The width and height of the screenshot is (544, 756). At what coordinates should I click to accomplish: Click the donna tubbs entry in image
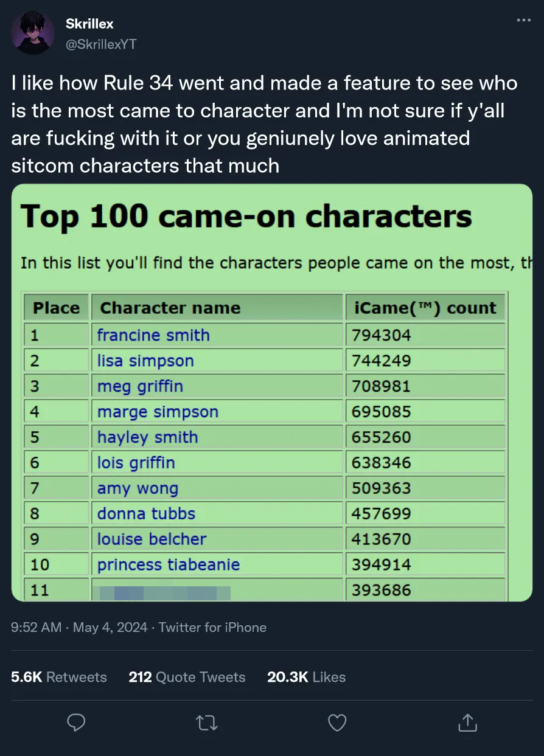coord(146,514)
